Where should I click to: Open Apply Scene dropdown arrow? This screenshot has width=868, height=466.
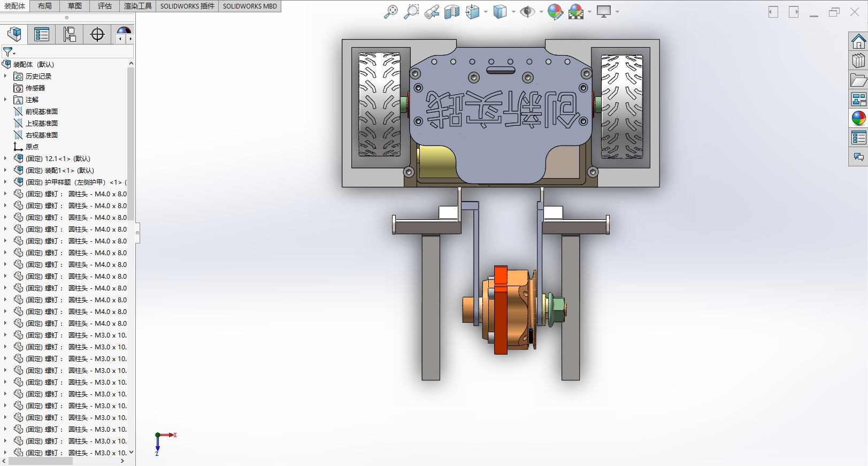(590, 12)
